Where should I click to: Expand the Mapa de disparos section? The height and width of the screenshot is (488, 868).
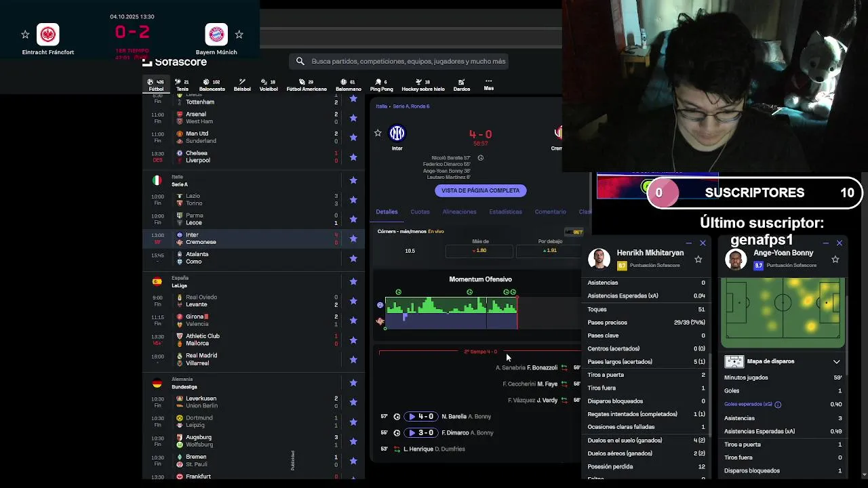[x=836, y=361]
